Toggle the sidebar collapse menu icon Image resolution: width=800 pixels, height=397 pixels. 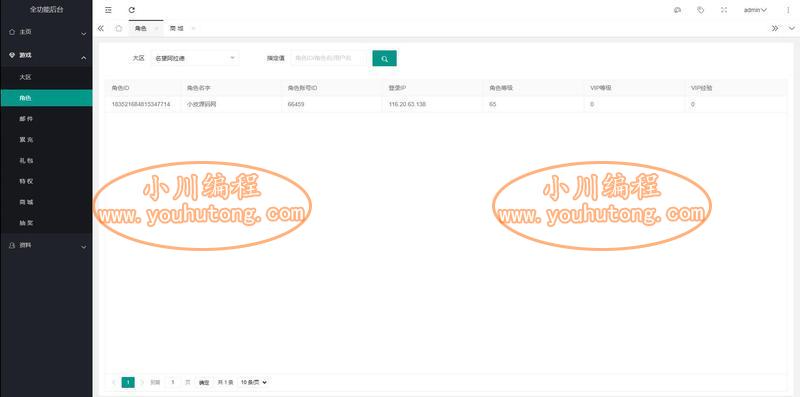pyautogui.click(x=108, y=10)
